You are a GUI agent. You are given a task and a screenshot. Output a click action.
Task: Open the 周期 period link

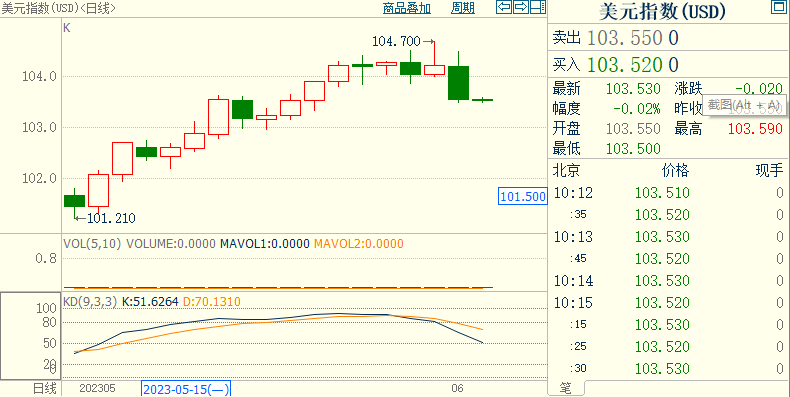[x=463, y=8]
